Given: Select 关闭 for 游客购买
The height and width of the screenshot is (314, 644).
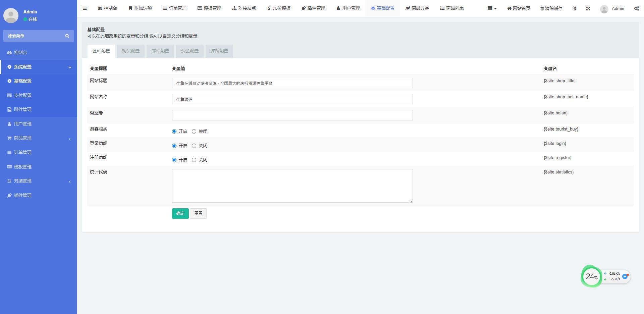Looking at the screenshot, I should 194,132.
